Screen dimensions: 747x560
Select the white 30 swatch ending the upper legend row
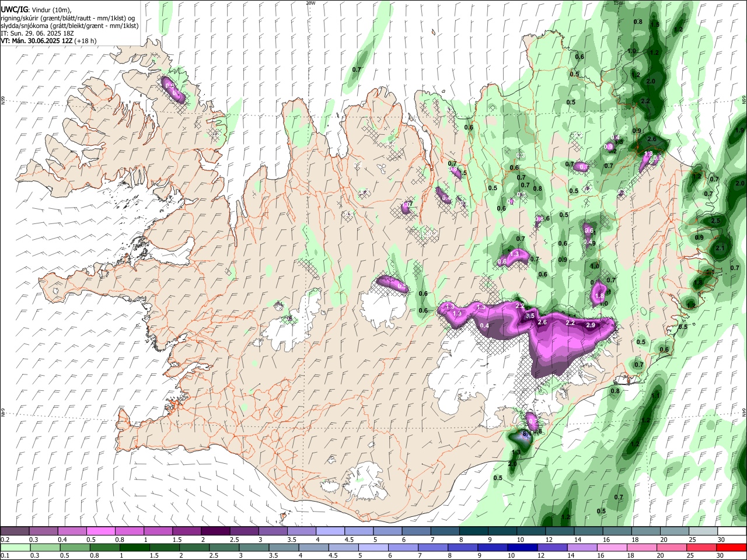tap(731, 531)
